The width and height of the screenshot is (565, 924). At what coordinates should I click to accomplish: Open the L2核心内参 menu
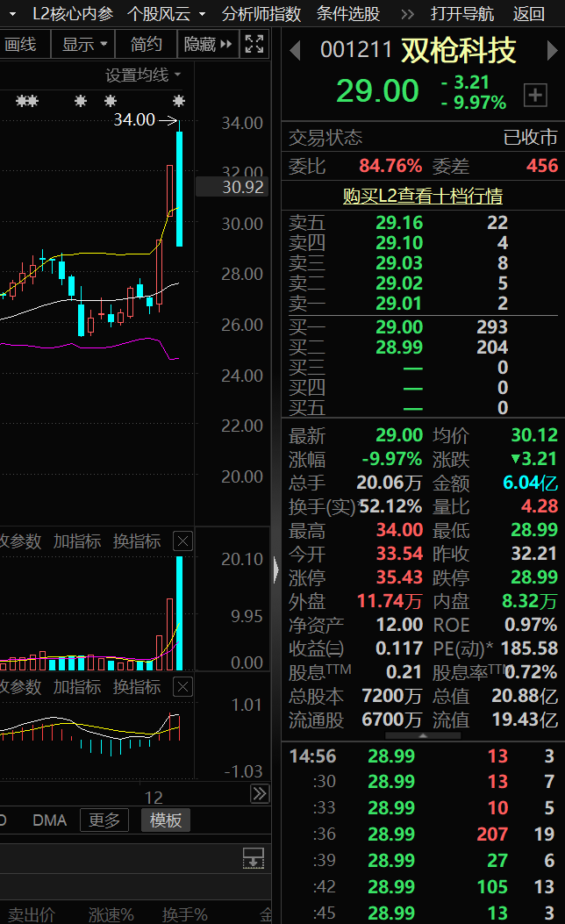73,13
